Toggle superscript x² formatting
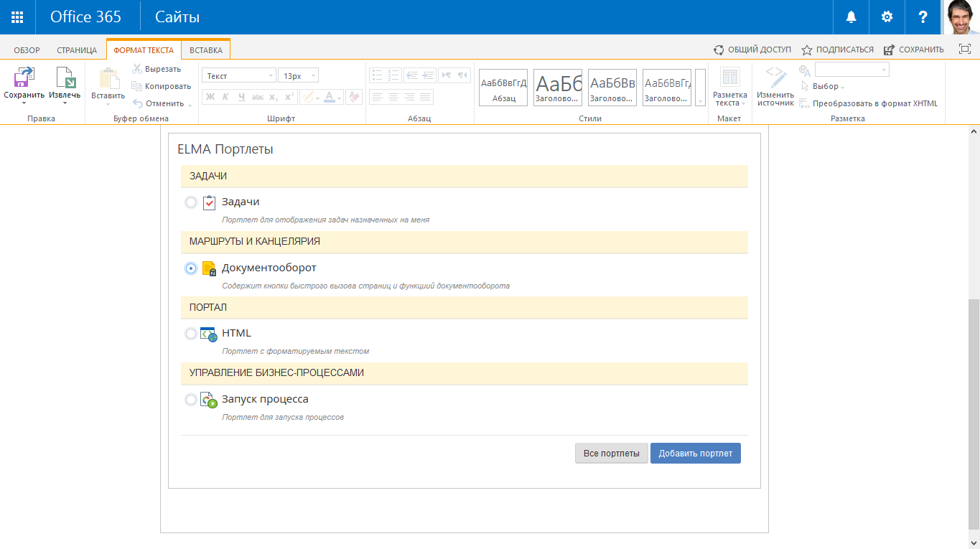 coord(289,97)
